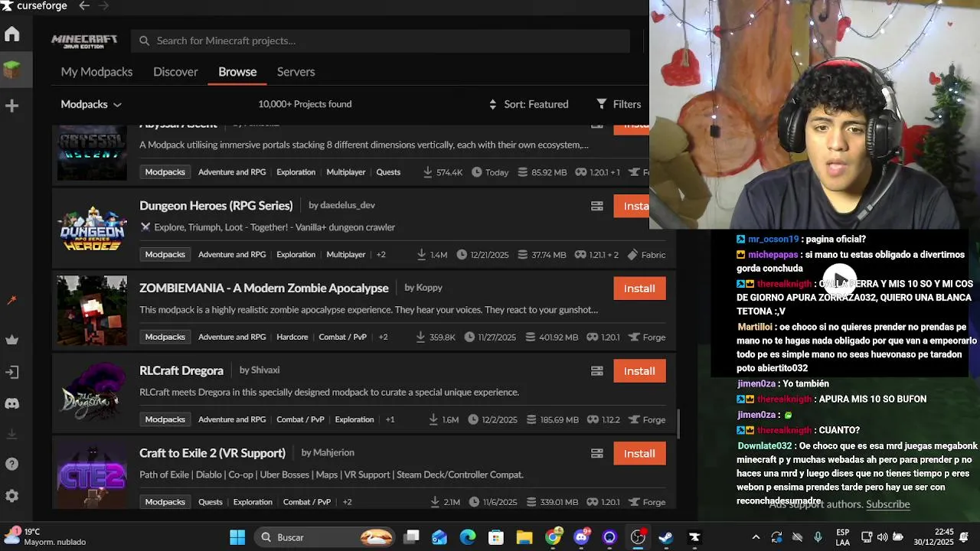Open File Explorer from taskbar
Image resolution: width=980 pixels, height=551 pixels.
(524, 537)
